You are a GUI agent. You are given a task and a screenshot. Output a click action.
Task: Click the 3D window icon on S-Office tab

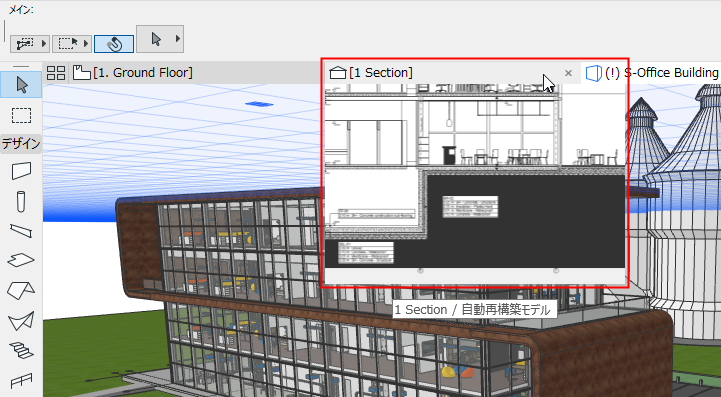tap(594, 73)
